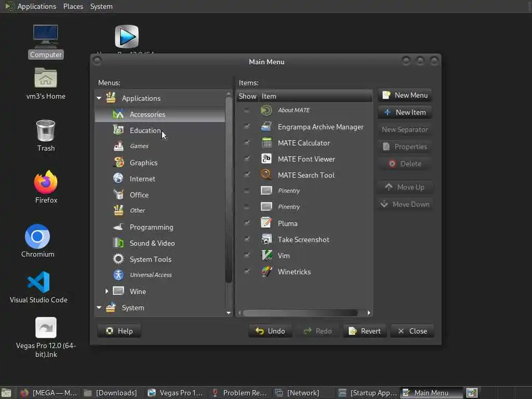Click scroll-down arrow of menus list
This screenshot has width=532, height=399.
(x=229, y=313)
